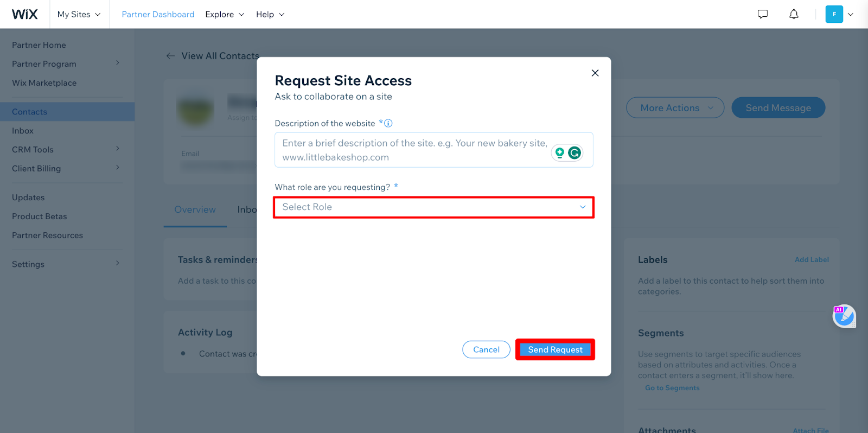Viewport: 868px width, 433px height.
Task: Open the More Actions dropdown
Action: 674,107
